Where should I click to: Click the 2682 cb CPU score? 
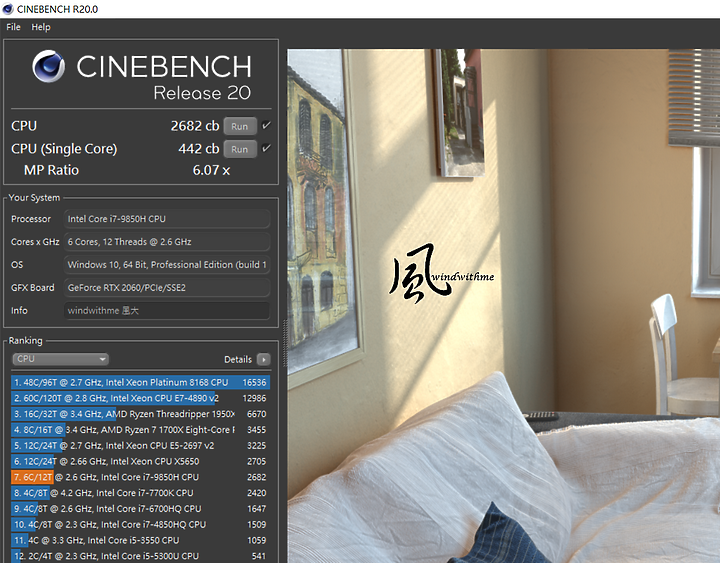pyautogui.click(x=195, y=126)
